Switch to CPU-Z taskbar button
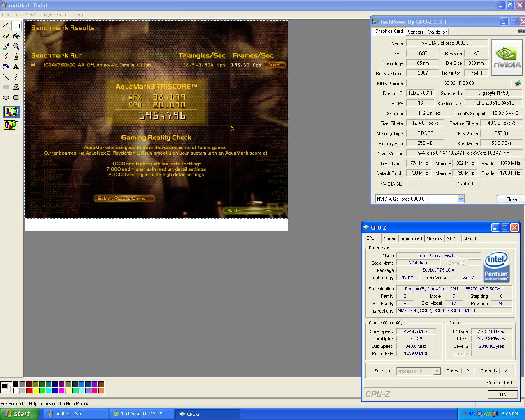The width and height of the screenshot is (525, 420). [x=207, y=414]
